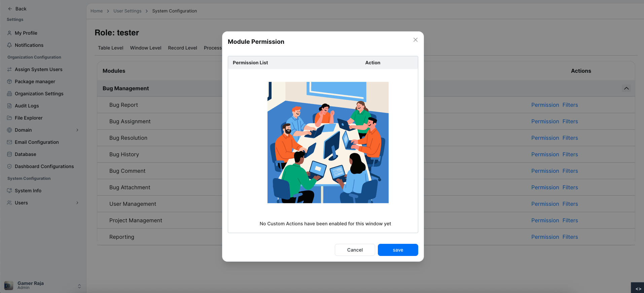Expand the Domain submenu chevron

77,130
